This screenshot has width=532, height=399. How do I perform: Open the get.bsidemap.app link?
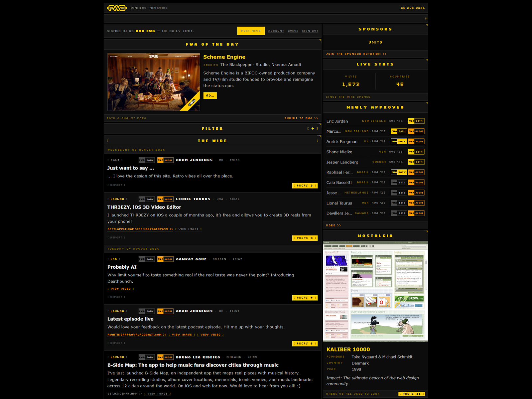[125, 394]
